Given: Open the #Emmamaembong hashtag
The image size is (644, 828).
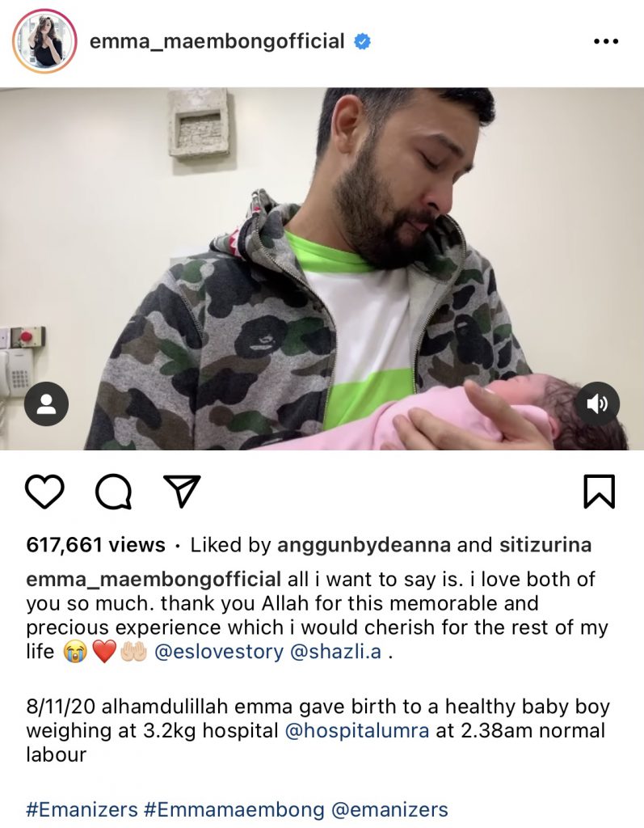Looking at the screenshot, I should tap(234, 809).
